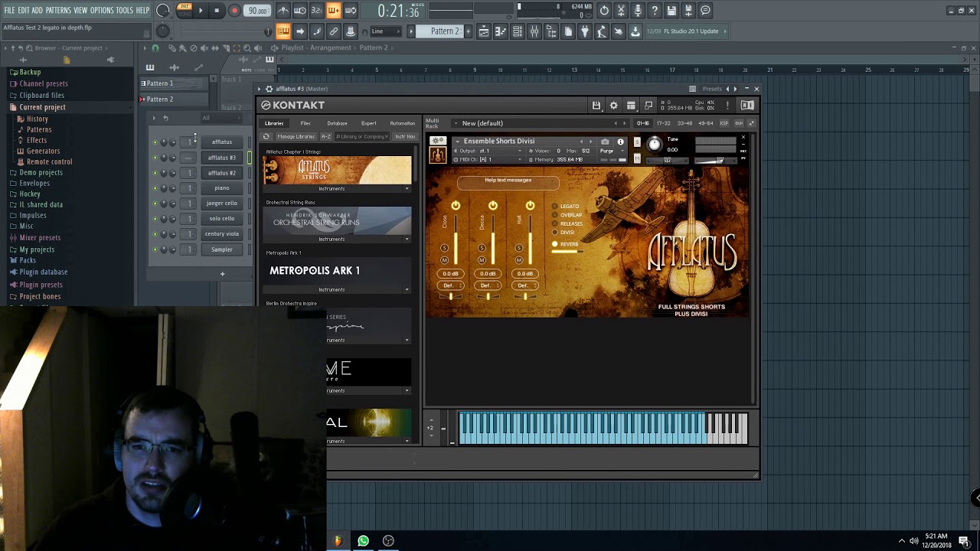980x551 pixels.
Task: Refresh the Kontakt libraries list
Action: click(266, 136)
